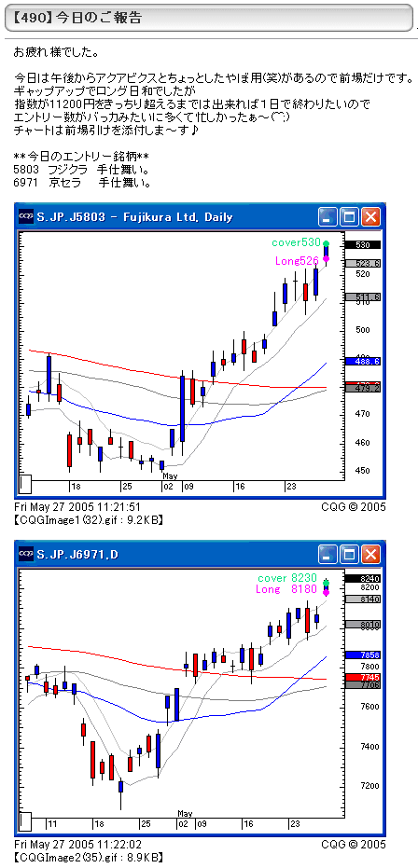The image size is (418, 868).
Task: Click 'CQG © 2005' under the Fujikura chart
Action: [x=354, y=507]
